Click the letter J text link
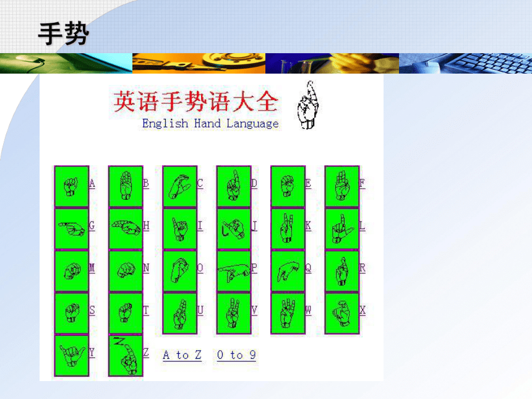Image resolution: width=532 pixels, height=399 pixels. point(254,226)
